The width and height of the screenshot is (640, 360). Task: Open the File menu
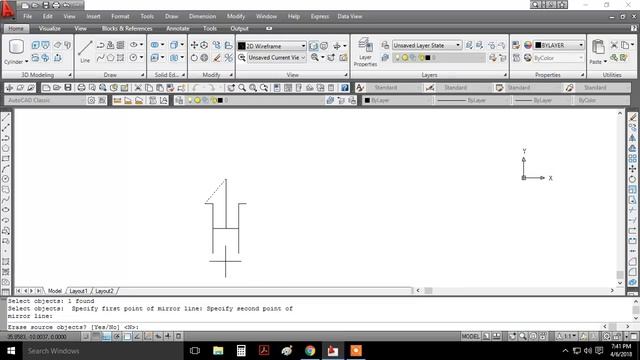pos(28,16)
